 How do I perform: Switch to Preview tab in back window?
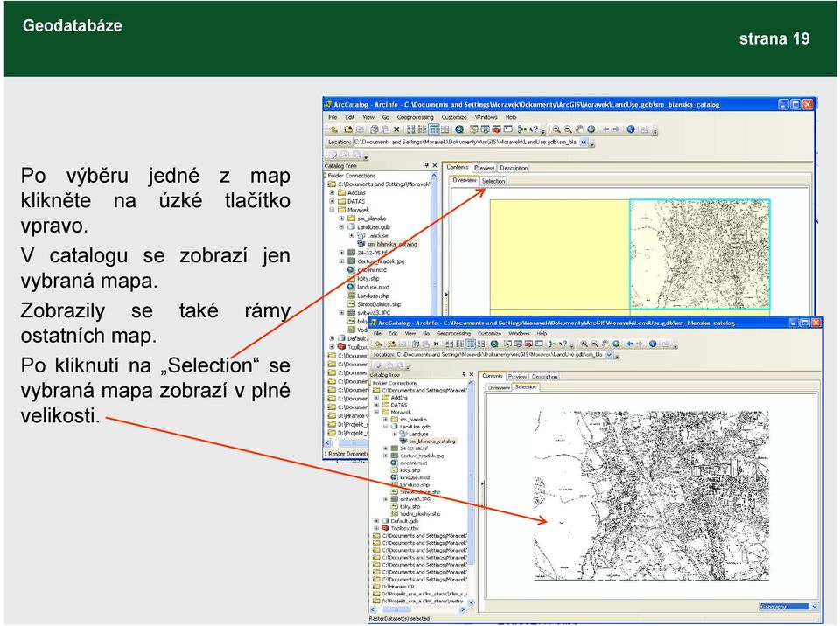484,168
